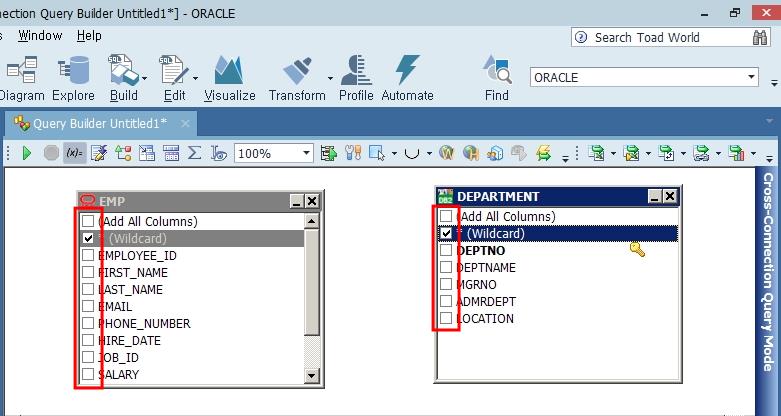Viewport: 781px width, 416px height.
Task: Select the Query Builder Untitled1 tab
Action: coord(97,124)
